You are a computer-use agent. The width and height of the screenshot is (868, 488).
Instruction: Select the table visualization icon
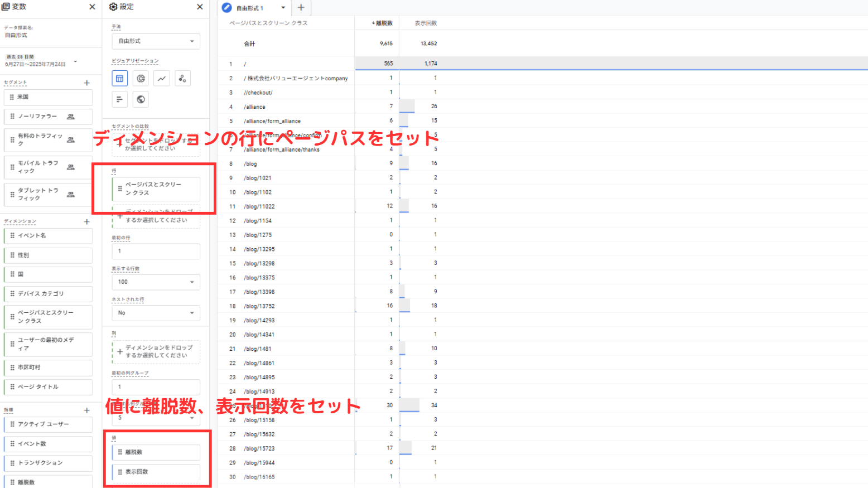pyautogui.click(x=119, y=79)
